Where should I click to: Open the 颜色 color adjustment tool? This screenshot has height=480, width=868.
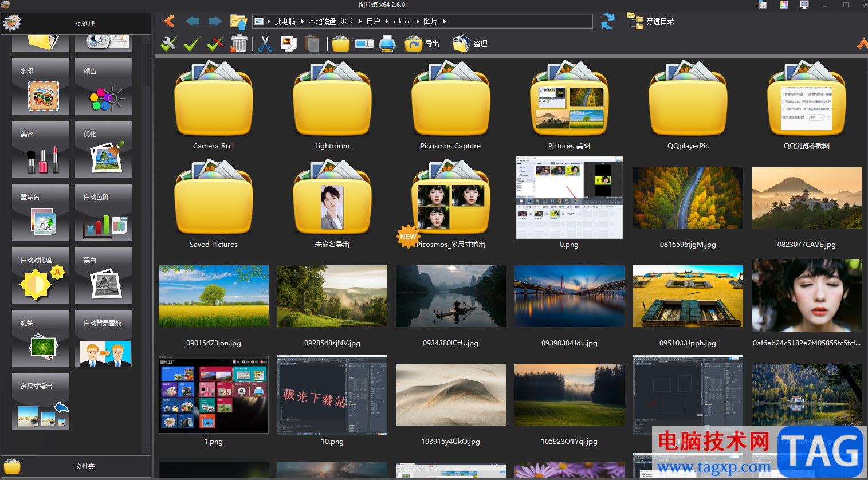tap(104, 87)
